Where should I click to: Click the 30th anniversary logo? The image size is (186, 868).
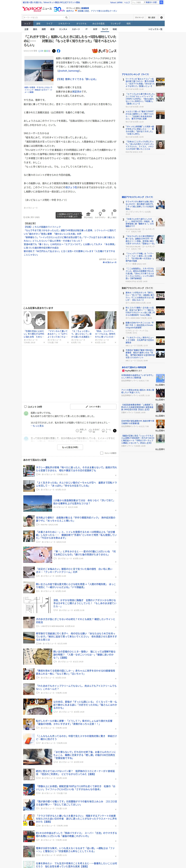click(x=59, y=9)
